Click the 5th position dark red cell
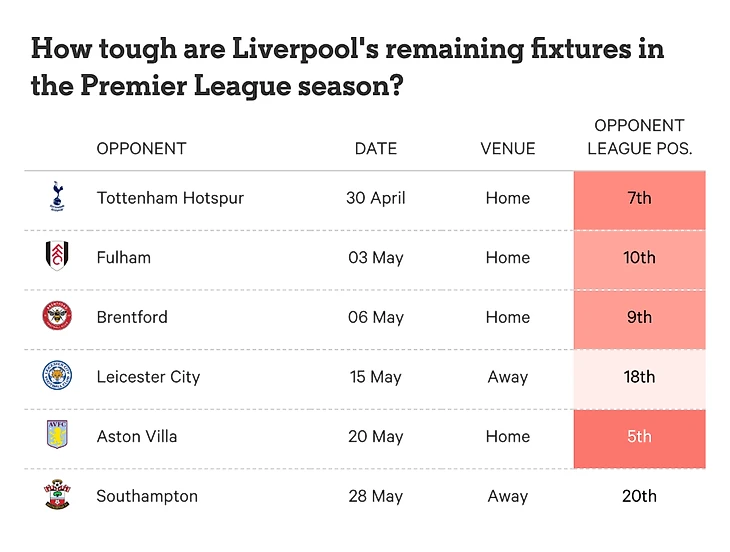The height and width of the screenshot is (552, 730). 640,439
